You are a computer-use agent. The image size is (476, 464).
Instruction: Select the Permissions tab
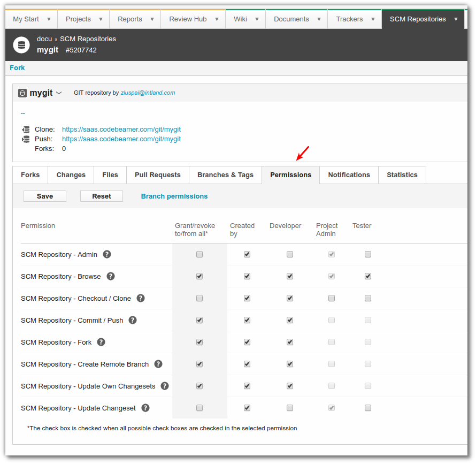[x=291, y=175]
